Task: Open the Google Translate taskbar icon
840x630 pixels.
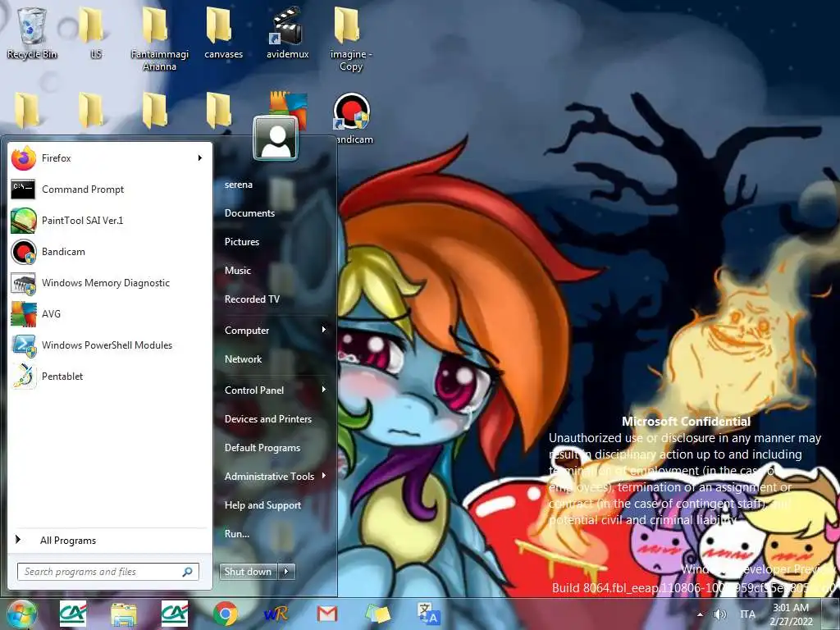Action: (x=428, y=614)
